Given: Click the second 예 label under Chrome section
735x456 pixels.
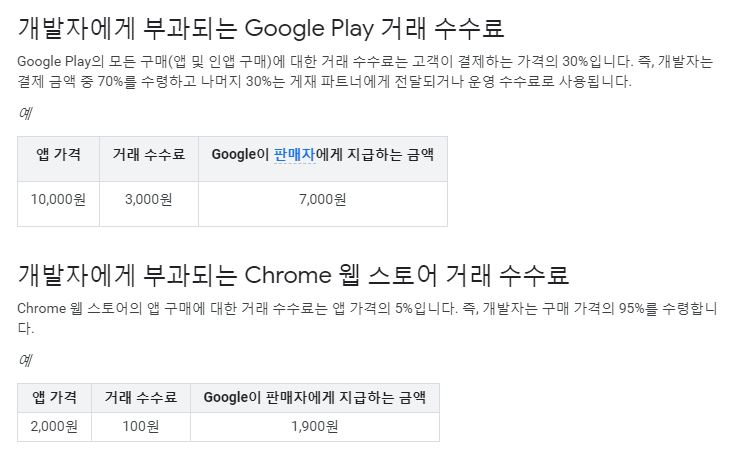Looking at the screenshot, I should tap(25, 360).
